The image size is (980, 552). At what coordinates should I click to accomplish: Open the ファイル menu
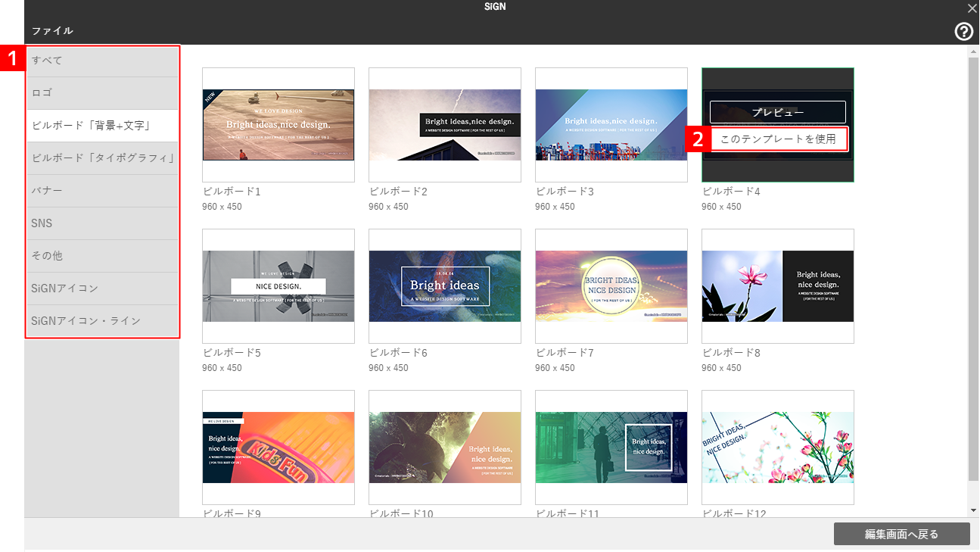(x=53, y=31)
